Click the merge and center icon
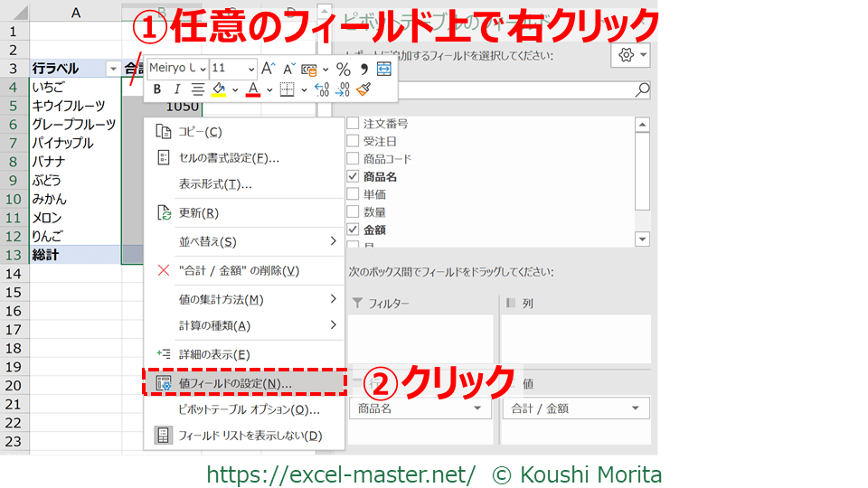868x488 pixels. coord(383,69)
